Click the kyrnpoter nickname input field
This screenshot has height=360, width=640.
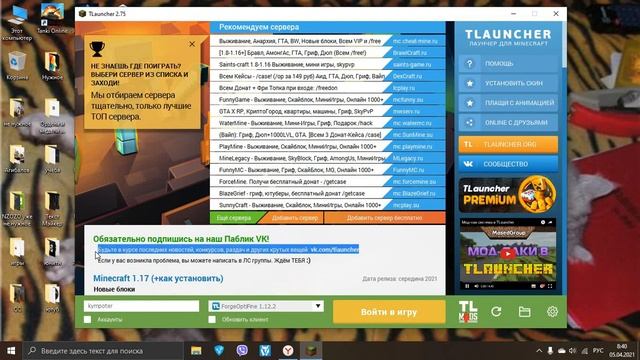coord(141,306)
